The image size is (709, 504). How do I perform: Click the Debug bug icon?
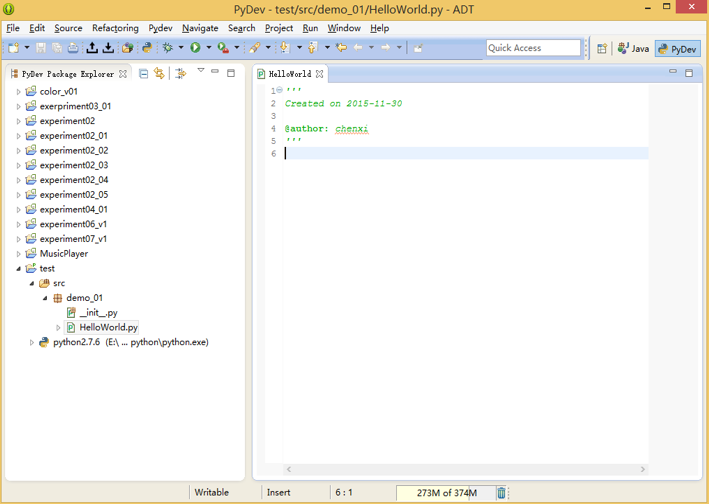[x=168, y=48]
